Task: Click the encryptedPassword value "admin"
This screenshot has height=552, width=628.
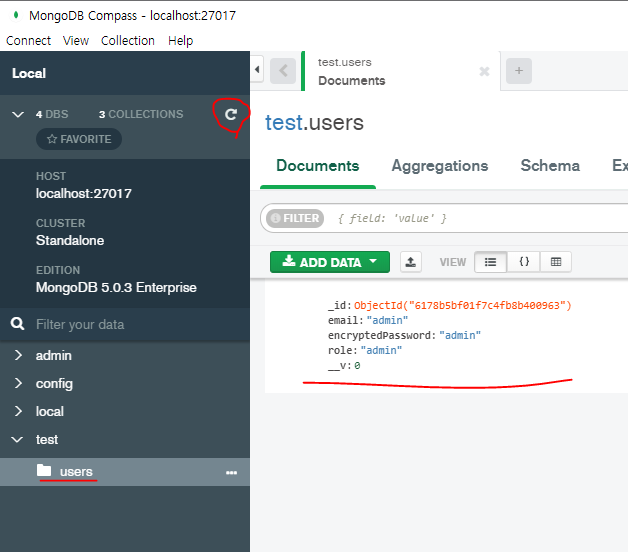Action: (x=460, y=335)
